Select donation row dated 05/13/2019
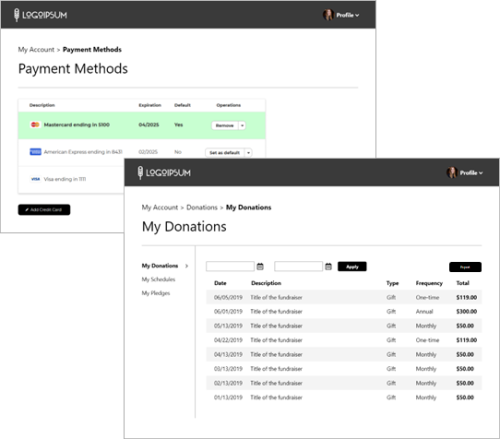This screenshot has width=500, height=439. 344,326
